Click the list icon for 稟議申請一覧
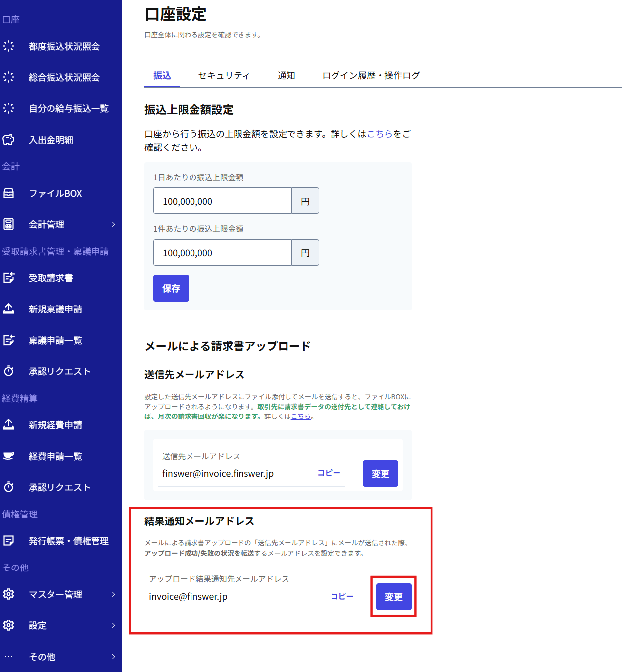Image resolution: width=622 pixels, height=672 pixels. (9, 340)
